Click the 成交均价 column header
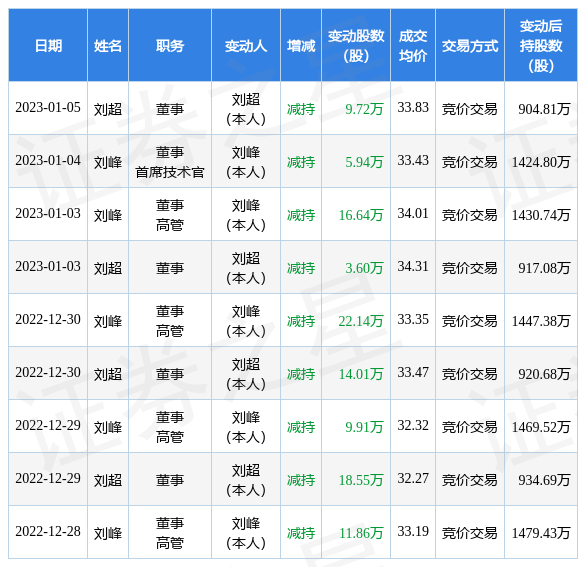Viewport: 578px width, 567px height. 413,46
